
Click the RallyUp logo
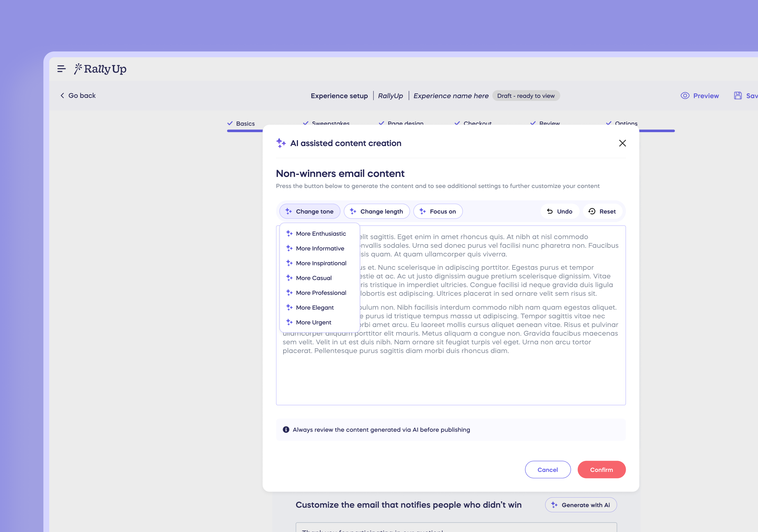coord(100,69)
